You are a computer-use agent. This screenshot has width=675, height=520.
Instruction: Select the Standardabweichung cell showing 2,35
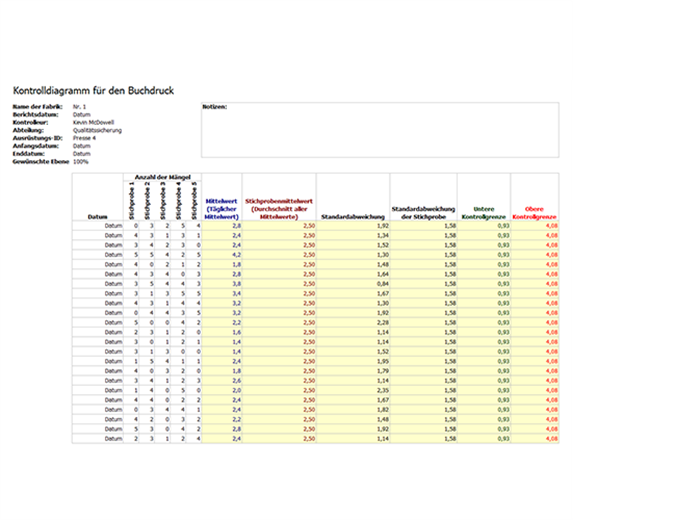pyautogui.click(x=353, y=390)
